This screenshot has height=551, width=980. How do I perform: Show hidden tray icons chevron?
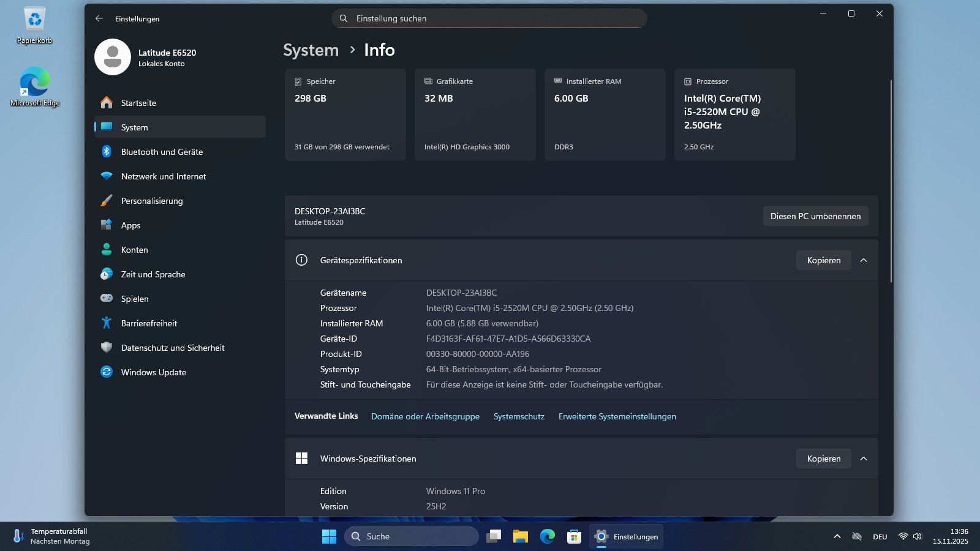[837, 536]
